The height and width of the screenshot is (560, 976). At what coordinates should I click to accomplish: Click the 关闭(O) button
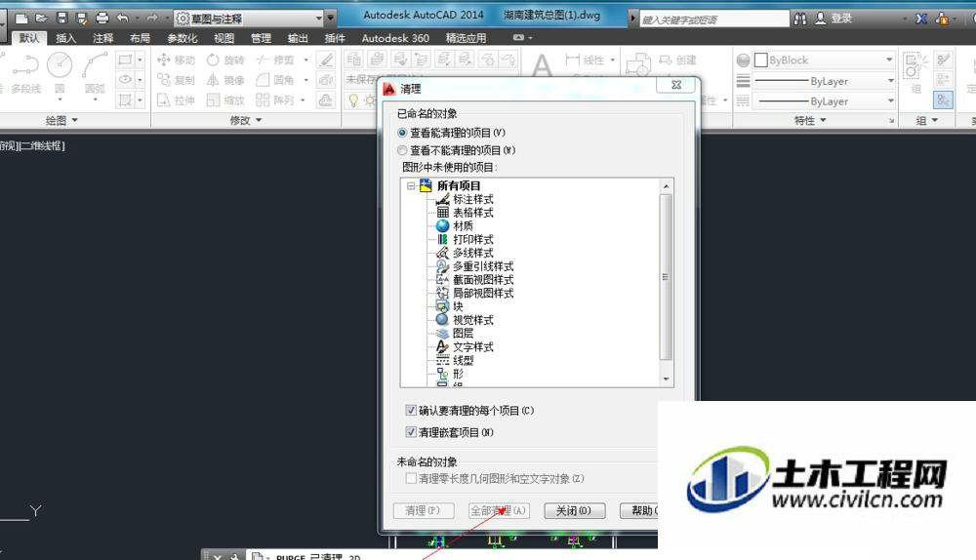coord(575,510)
